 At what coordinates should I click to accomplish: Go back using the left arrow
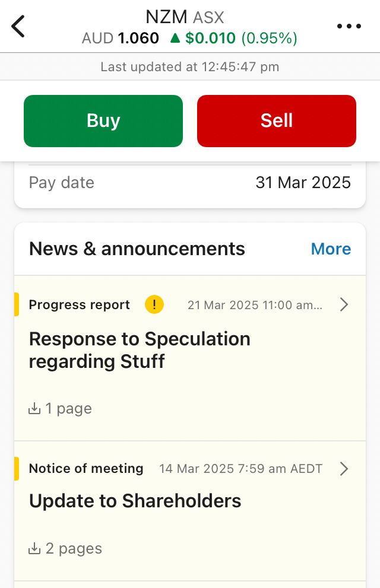(x=18, y=26)
